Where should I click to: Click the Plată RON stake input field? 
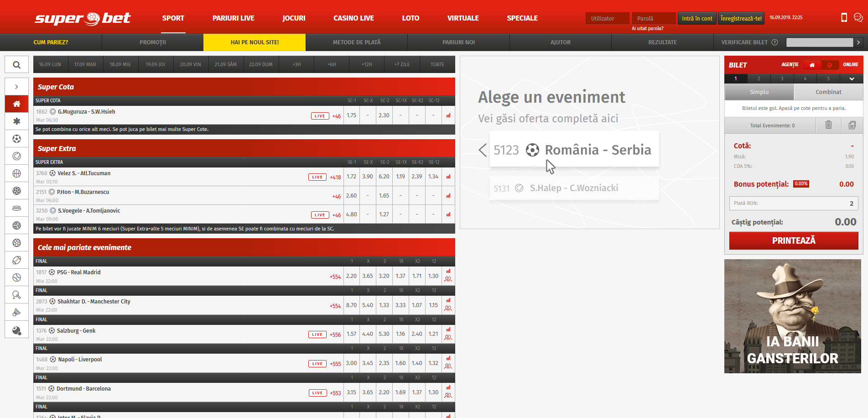click(x=794, y=203)
